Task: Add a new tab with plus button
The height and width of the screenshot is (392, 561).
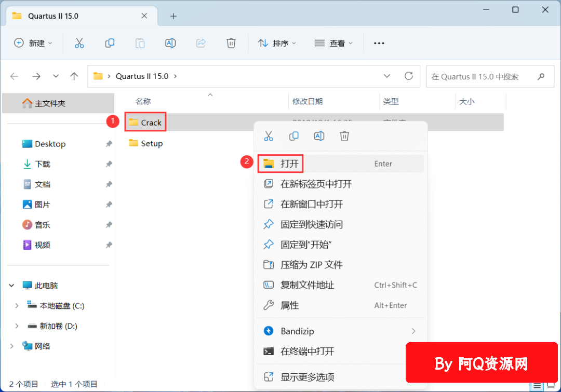Action: (173, 16)
